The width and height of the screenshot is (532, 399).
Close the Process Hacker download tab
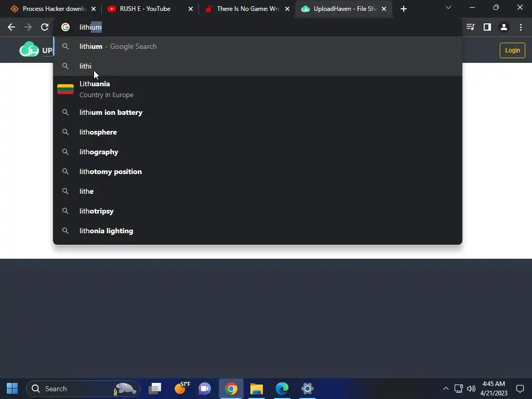pos(94,9)
